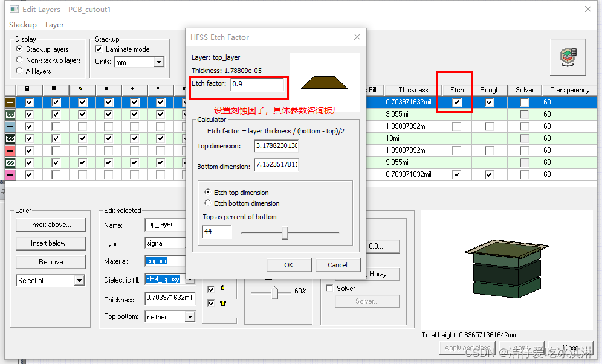
Task: Click the 13mil thickness cell
Action: (413, 138)
